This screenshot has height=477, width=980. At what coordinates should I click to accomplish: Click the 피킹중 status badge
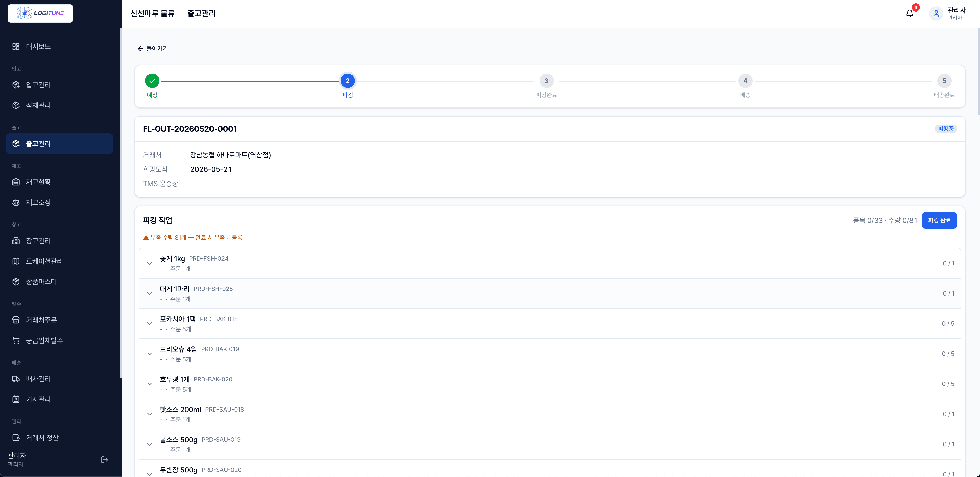point(946,129)
